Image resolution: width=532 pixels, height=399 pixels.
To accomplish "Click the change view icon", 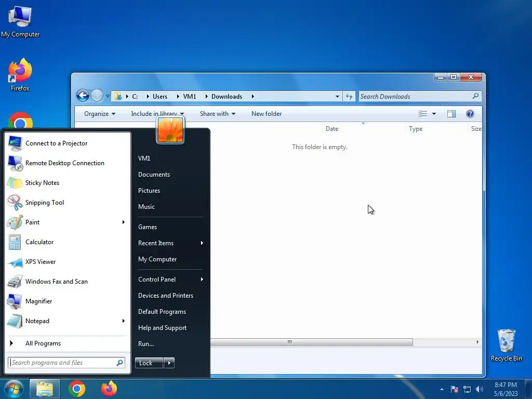I will point(423,114).
